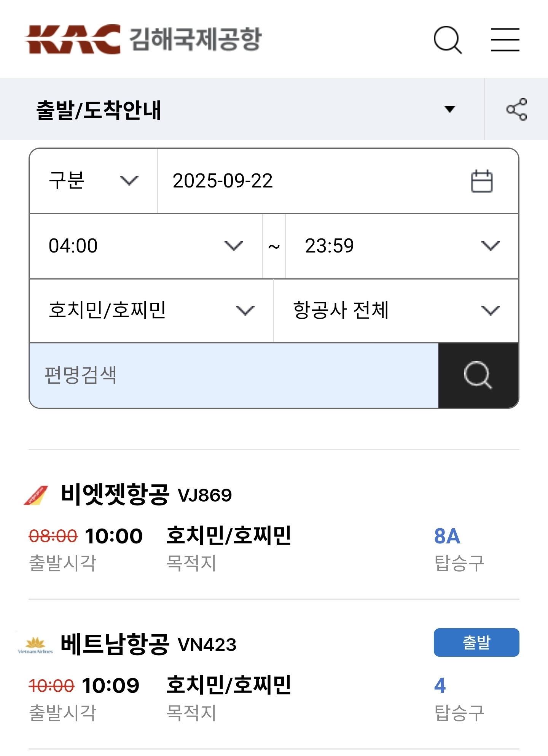Open the 항공사 전체 airline dropdown
This screenshot has height=756, width=548.
(x=396, y=310)
